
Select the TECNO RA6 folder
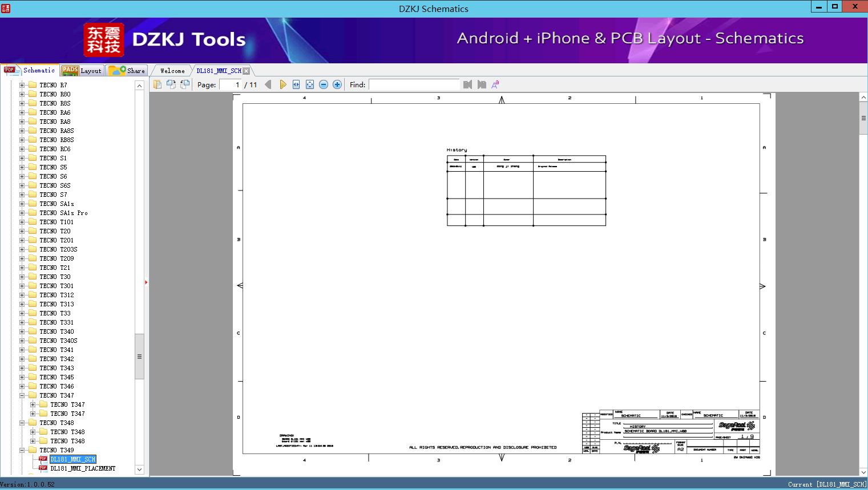[x=55, y=112]
